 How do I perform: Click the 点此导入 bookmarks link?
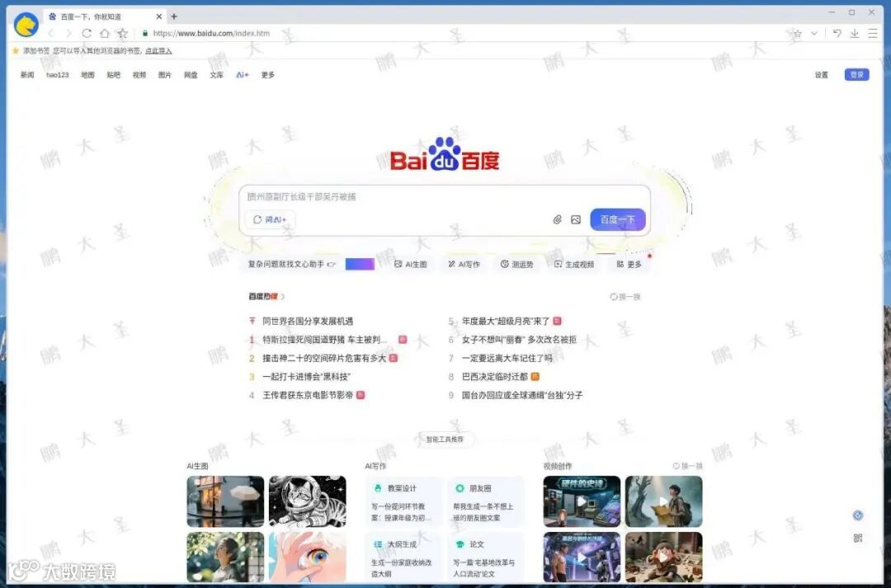click(x=158, y=50)
